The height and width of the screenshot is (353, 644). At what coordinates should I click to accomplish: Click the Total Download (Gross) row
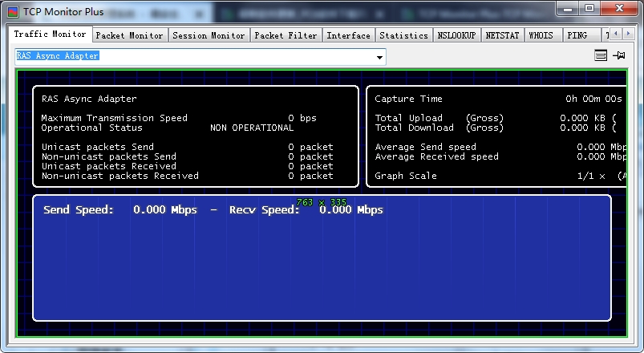pyautogui.click(x=496, y=128)
